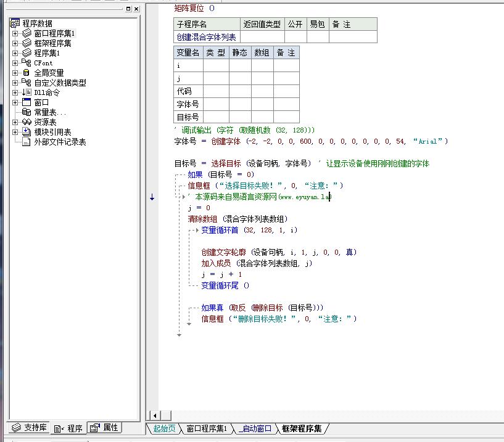Select the 窗口 window icon in tree
This screenshot has width=504, height=442.
(27, 102)
